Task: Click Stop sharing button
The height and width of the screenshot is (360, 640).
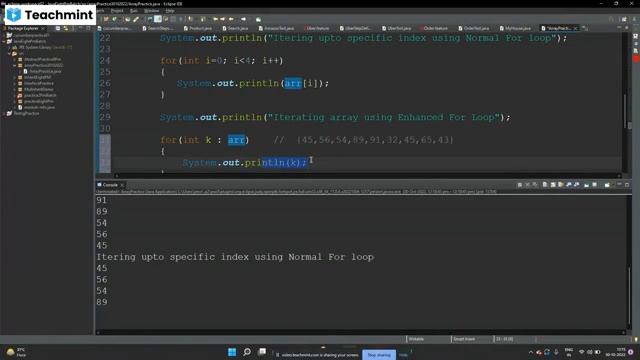Action: click(379, 355)
